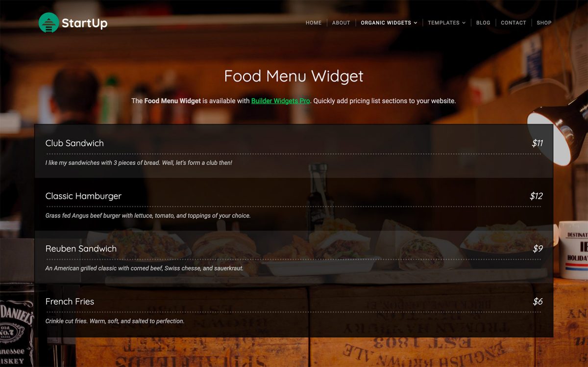This screenshot has height=367, width=588.
Task: Click the green StartUp logo icon
Action: click(49, 23)
